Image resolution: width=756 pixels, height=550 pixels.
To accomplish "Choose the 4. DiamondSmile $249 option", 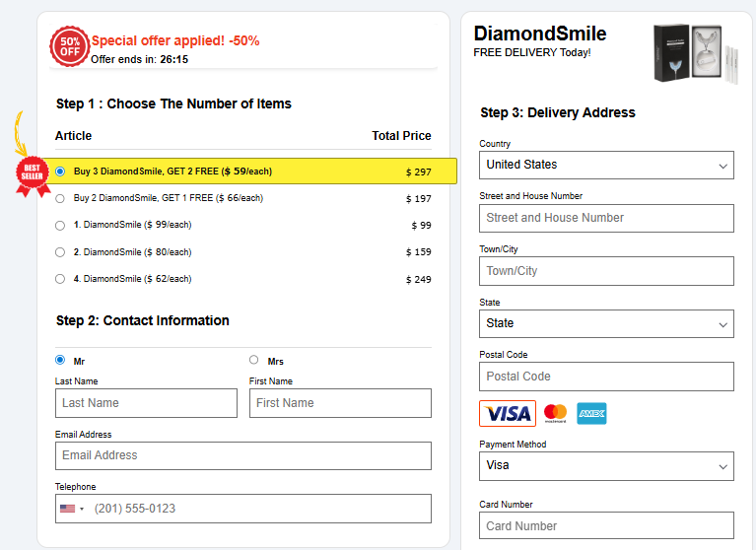I will pyautogui.click(x=60, y=279).
